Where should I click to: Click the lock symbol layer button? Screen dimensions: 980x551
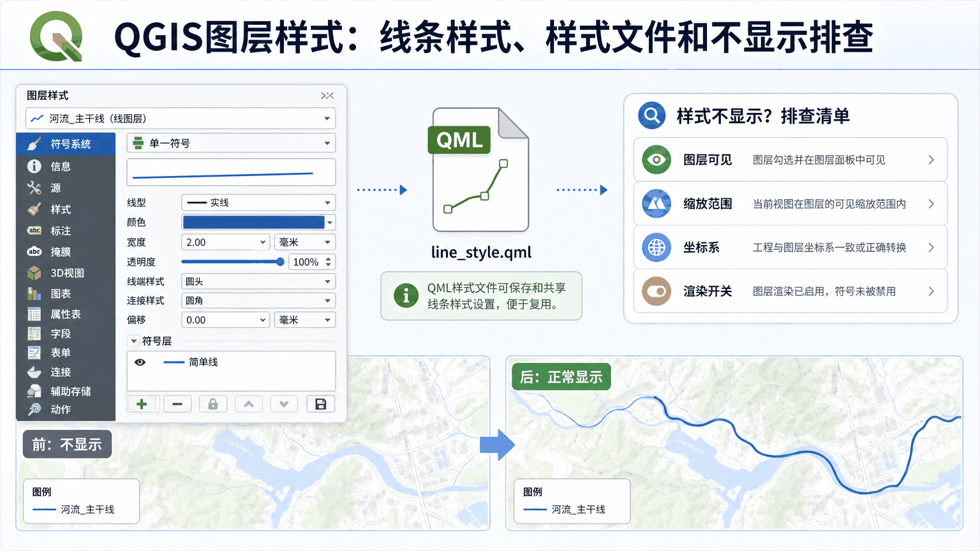click(213, 404)
